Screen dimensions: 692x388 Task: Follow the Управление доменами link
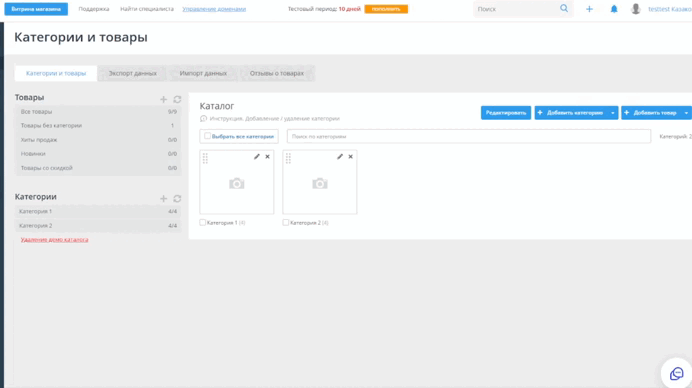click(214, 9)
